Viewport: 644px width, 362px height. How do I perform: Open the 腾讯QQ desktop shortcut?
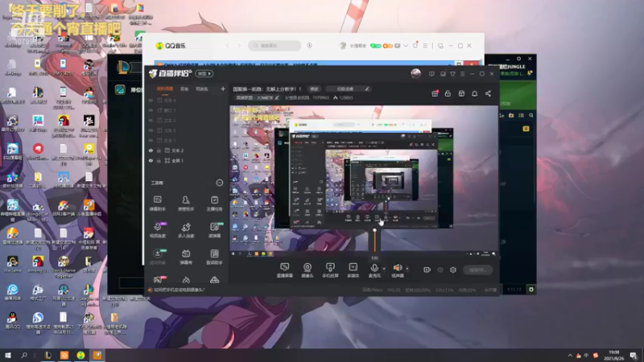pyautogui.click(x=12, y=320)
